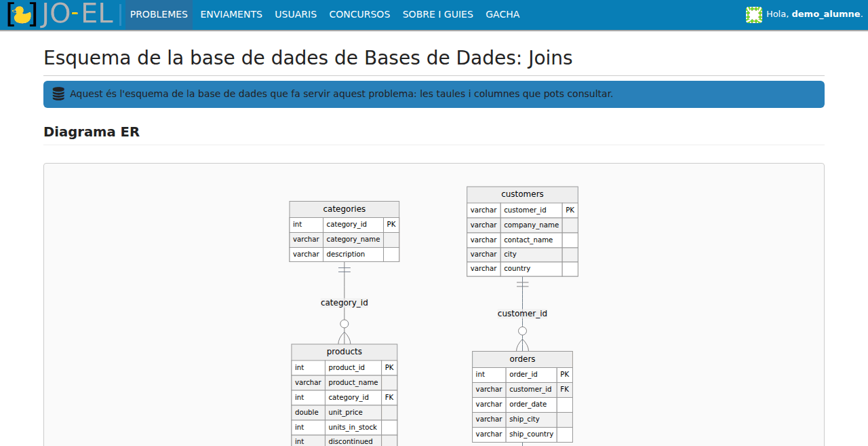The image size is (868, 446).
Task: Click product_id column in products table
Action: tap(353, 368)
